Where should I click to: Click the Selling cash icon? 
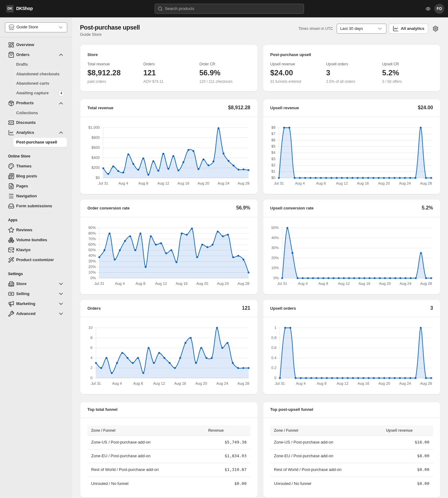point(11,294)
